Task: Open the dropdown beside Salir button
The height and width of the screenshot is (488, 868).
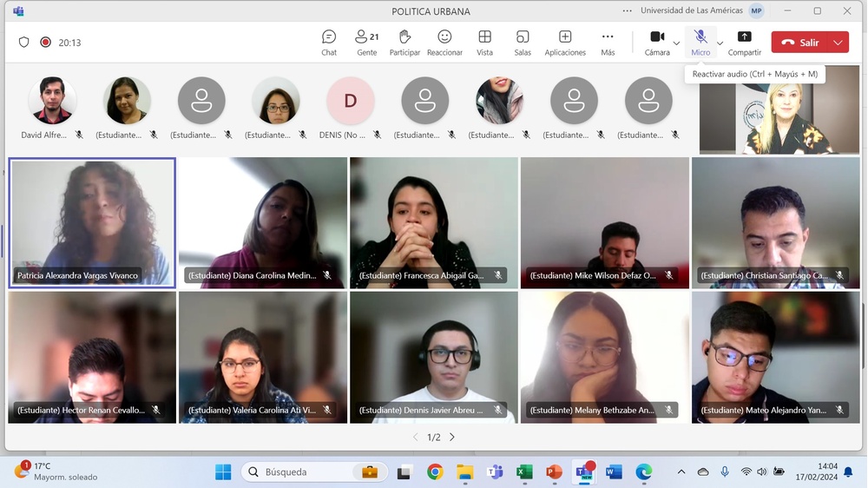Action: [838, 43]
